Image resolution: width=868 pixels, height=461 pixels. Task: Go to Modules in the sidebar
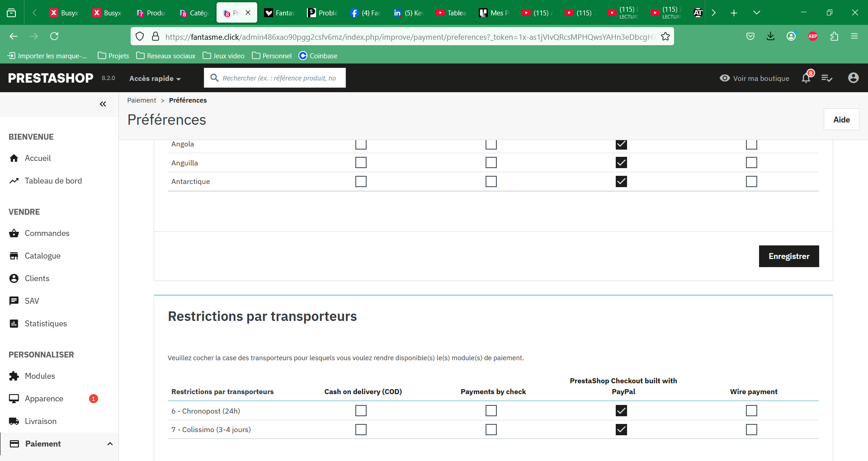[x=40, y=376]
